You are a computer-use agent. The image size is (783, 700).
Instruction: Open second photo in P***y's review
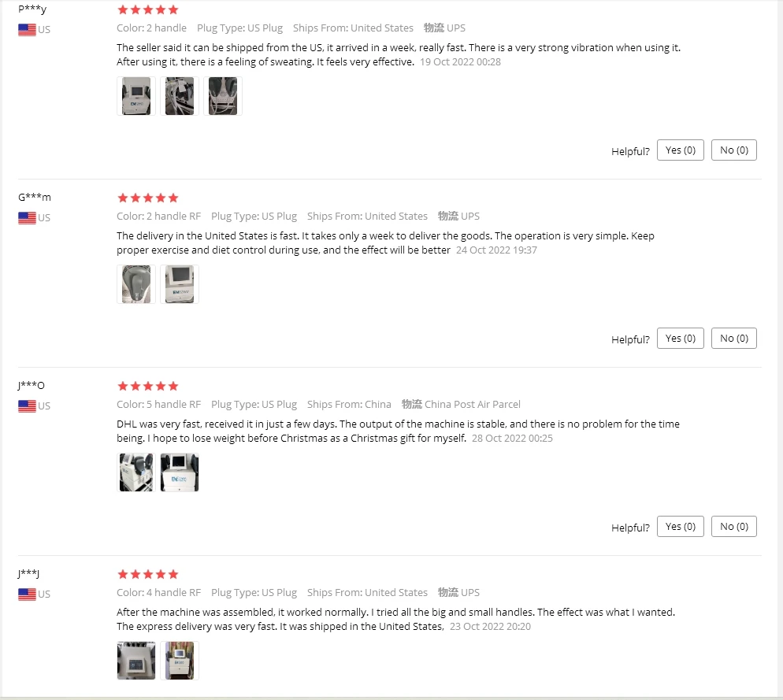[x=180, y=96]
